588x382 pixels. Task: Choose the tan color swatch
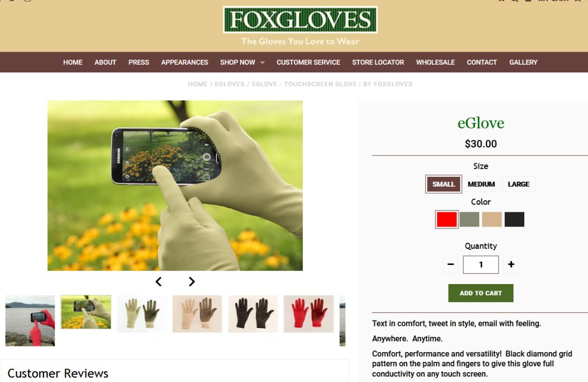492,219
